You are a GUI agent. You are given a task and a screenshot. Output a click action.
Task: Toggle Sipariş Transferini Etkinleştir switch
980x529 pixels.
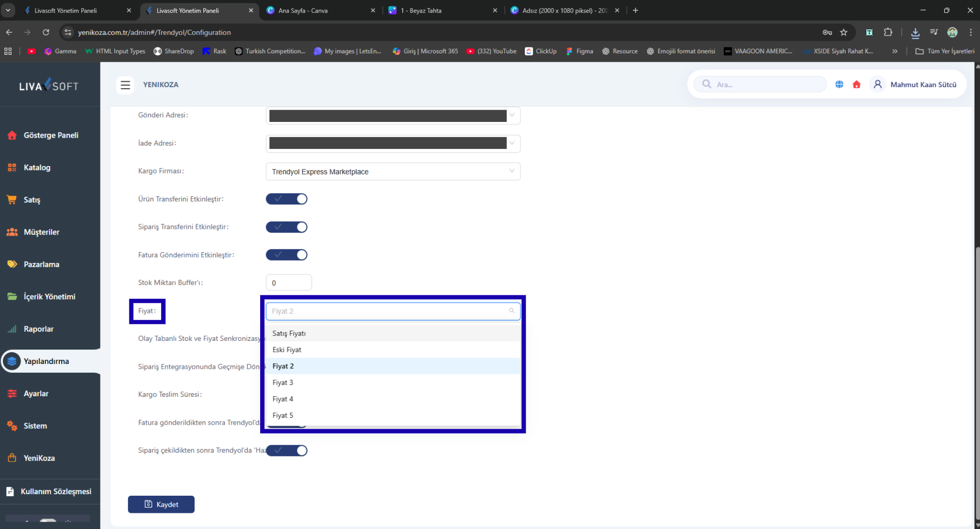pos(287,227)
